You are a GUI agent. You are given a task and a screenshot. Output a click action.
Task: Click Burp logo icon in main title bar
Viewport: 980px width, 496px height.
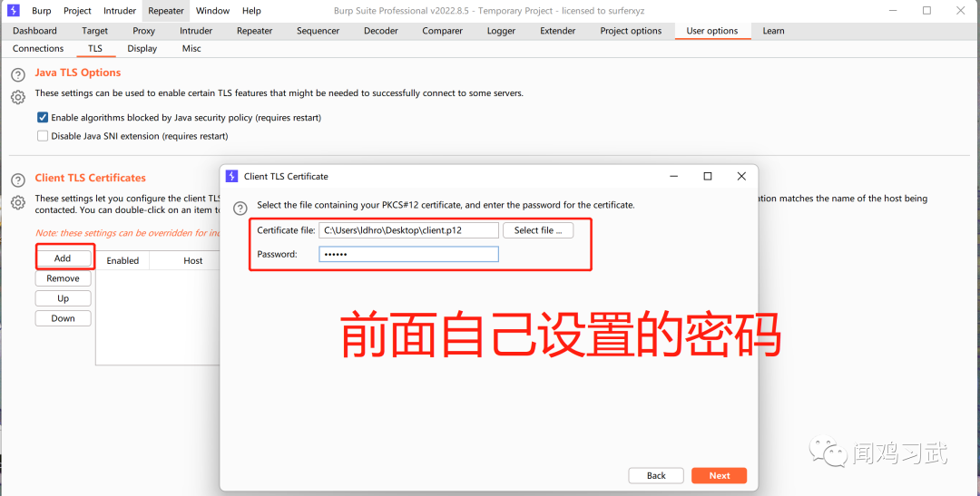13,11
